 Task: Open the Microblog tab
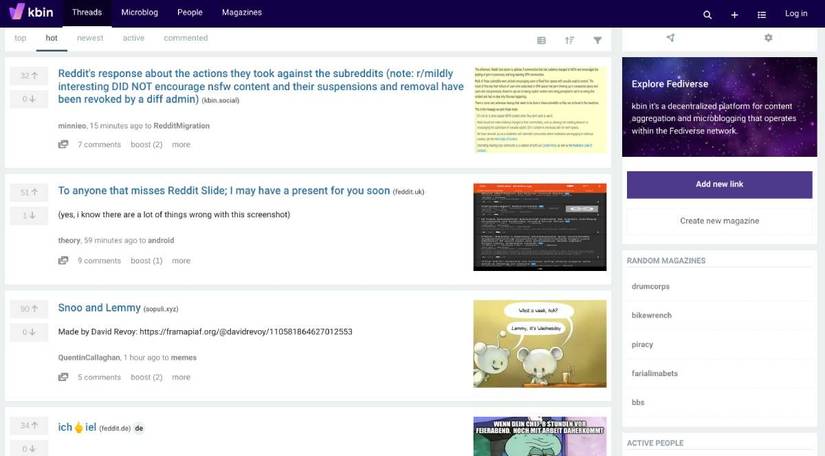point(139,13)
